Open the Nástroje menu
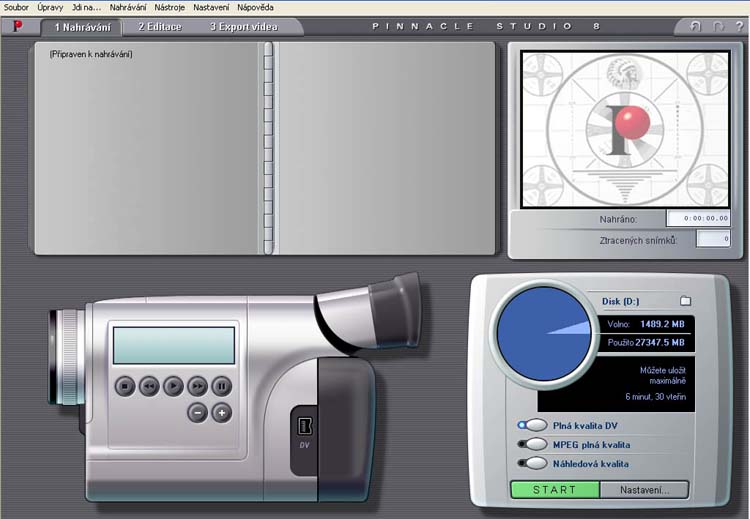This screenshot has height=519, width=750. click(169, 7)
